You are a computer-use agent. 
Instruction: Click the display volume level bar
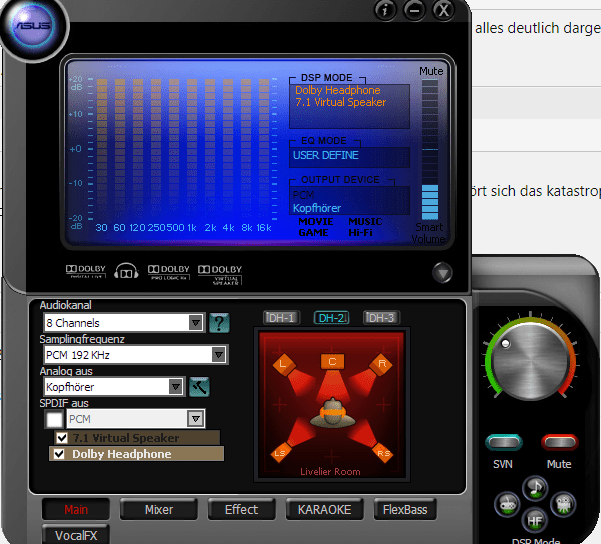(x=430, y=150)
